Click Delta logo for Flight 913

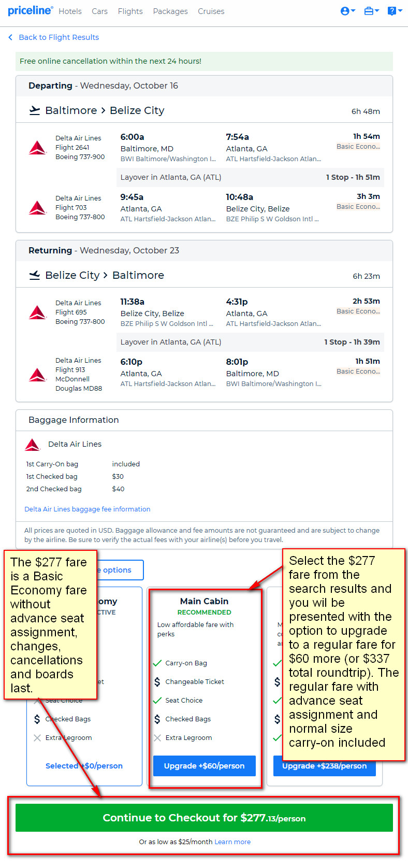(x=38, y=374)
